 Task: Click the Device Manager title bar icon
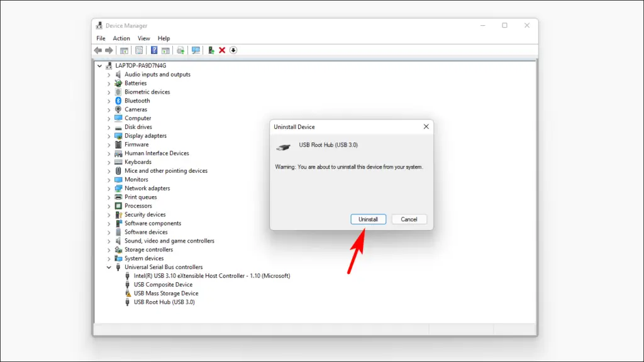[99, 25]
